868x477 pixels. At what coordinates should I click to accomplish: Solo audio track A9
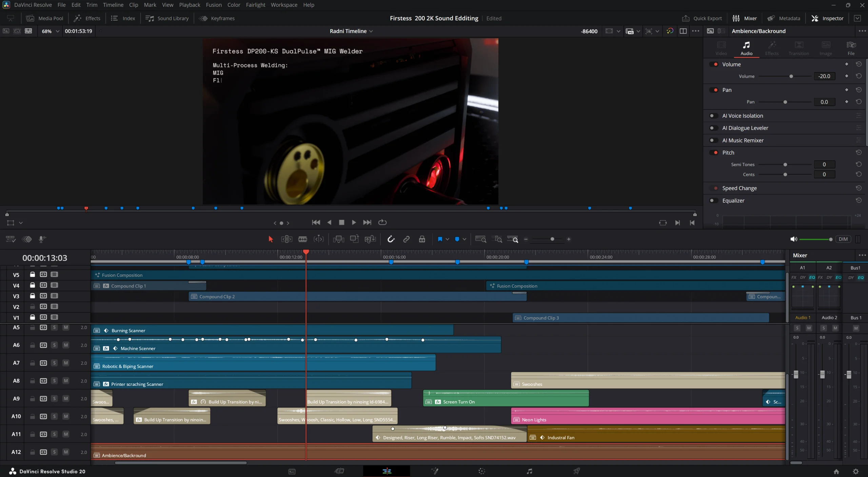(54, 399)
